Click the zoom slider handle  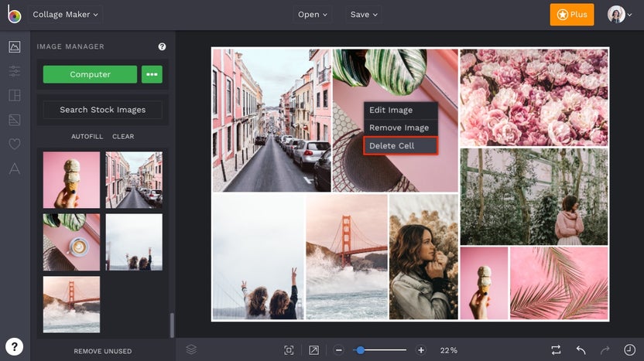[x=360, y=350]
